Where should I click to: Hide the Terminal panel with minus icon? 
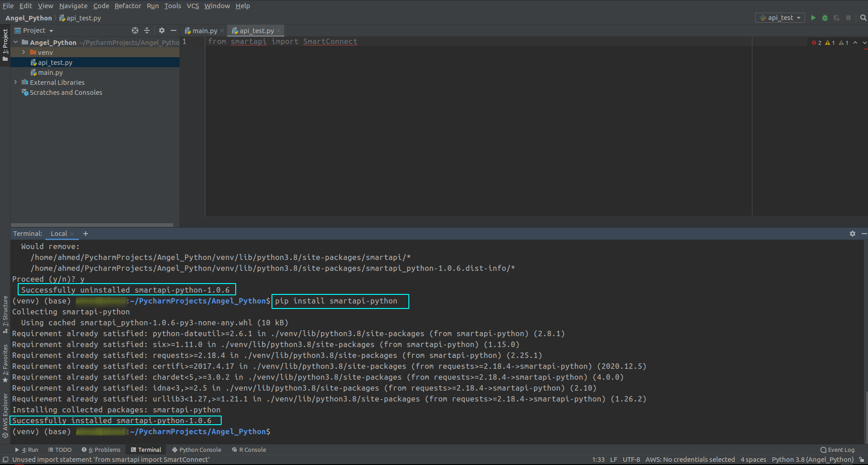pos(864,233)
